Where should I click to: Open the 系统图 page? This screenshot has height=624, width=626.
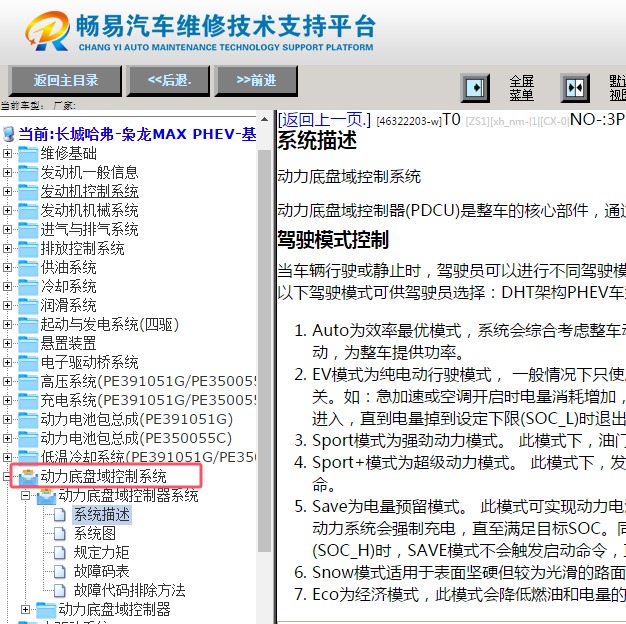click(x=95, y=534)
